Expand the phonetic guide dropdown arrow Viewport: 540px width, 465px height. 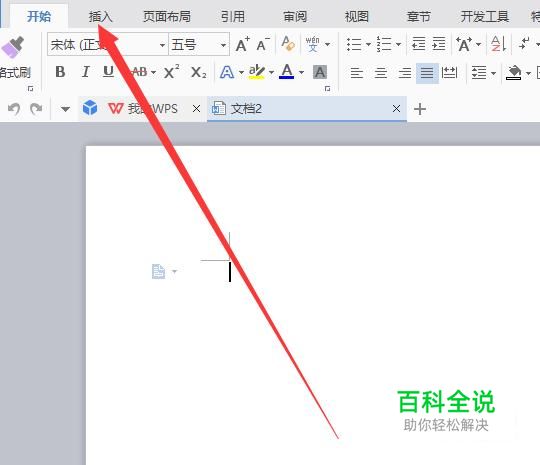click(328, 44)
